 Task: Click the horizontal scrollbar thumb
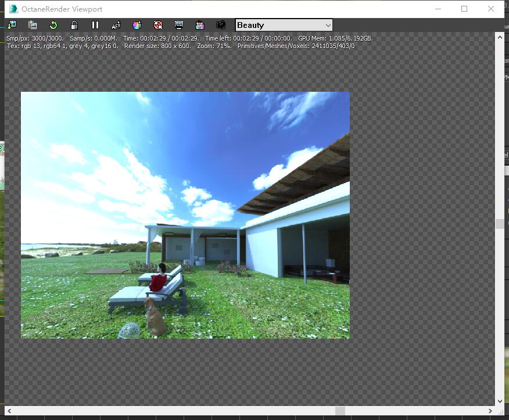(x=340, y=411)
